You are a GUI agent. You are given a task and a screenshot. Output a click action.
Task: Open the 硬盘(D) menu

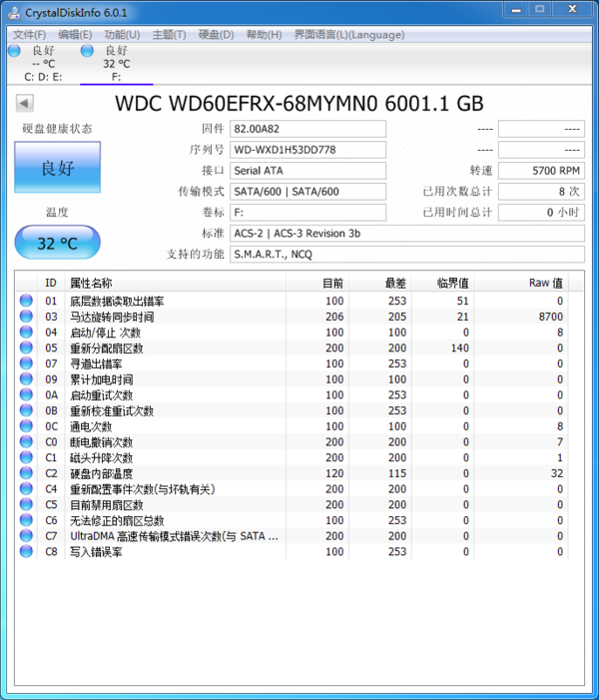(216, 34)
